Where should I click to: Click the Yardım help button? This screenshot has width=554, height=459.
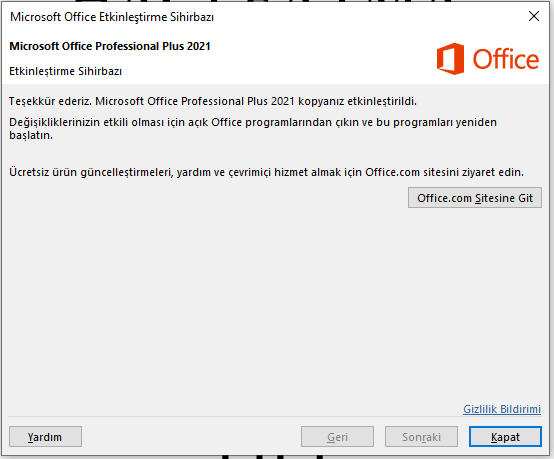click(x=45, y=437)
